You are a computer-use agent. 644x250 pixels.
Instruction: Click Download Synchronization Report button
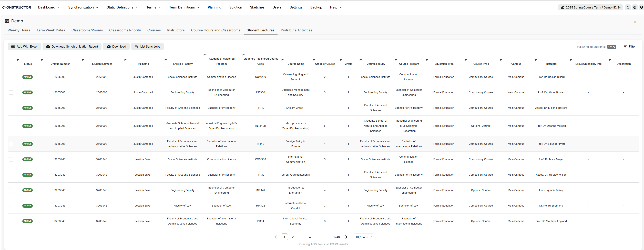click(x=72, y=47)
